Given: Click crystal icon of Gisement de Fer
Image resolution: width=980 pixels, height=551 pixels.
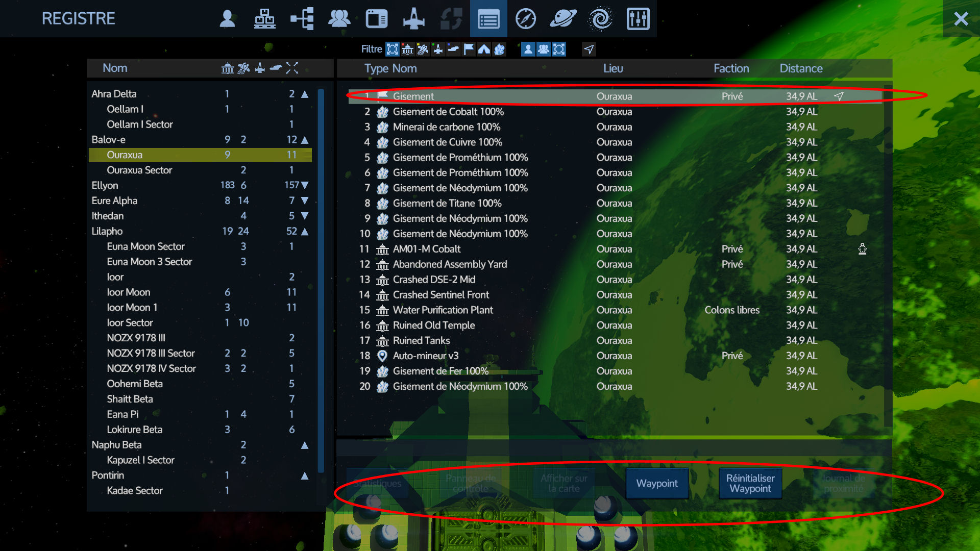Looking at the screenshot, I should point(382,371).
